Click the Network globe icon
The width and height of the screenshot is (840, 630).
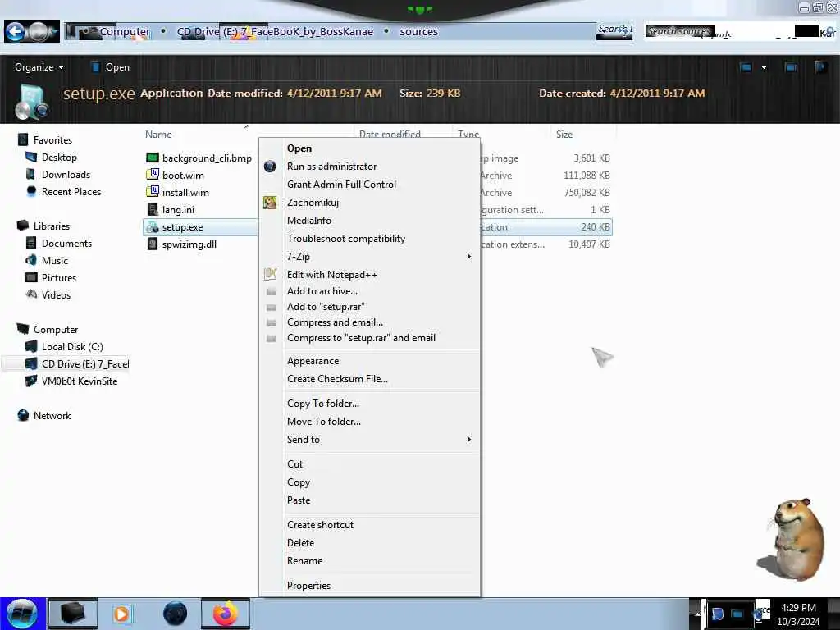[x=23, y=415]
